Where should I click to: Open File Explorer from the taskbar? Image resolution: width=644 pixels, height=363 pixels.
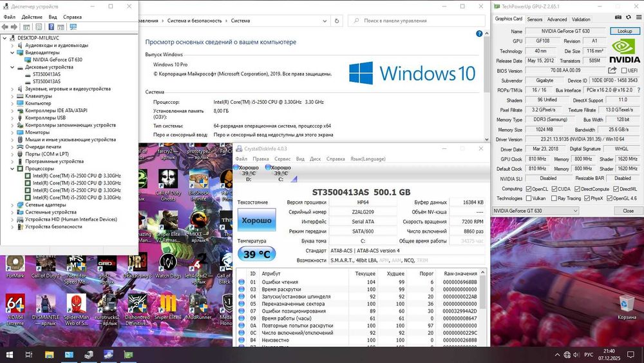50,355
